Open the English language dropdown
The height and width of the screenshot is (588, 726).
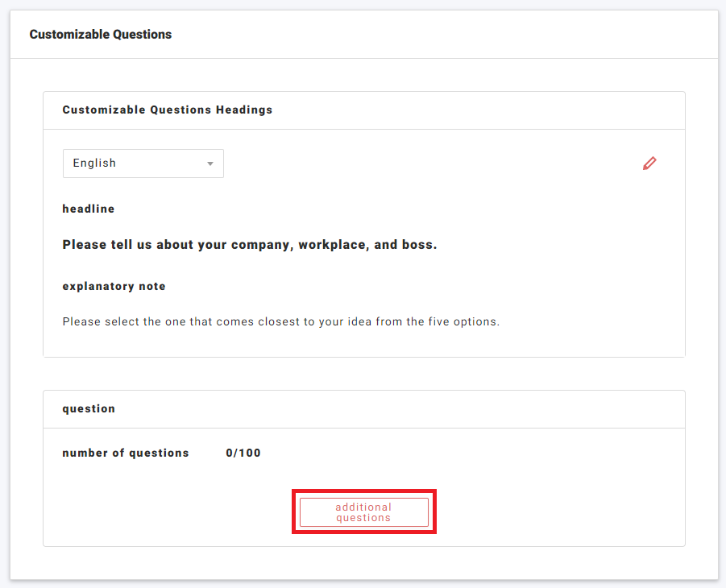click(x=143, y=164)
